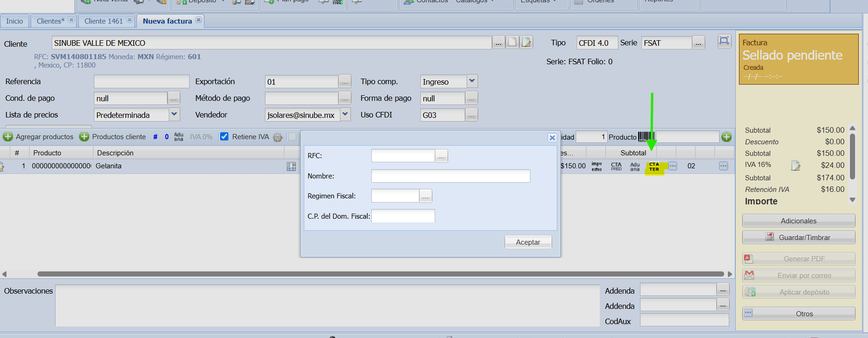
Task: Click the Aceptar button in dialog
Action: 528,242
